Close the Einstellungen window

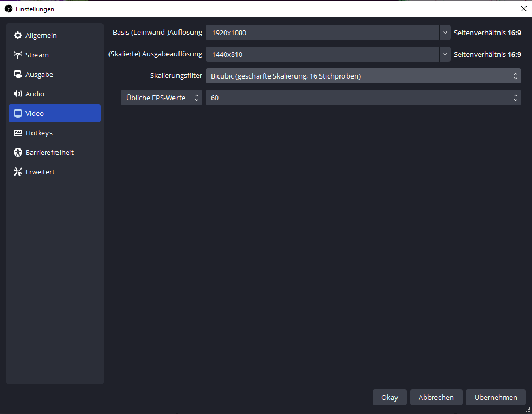(523, 9)
